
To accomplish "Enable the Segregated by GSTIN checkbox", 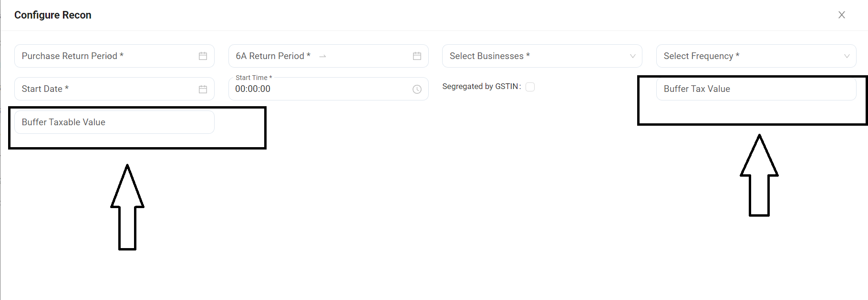I will (x=530, y=87).
